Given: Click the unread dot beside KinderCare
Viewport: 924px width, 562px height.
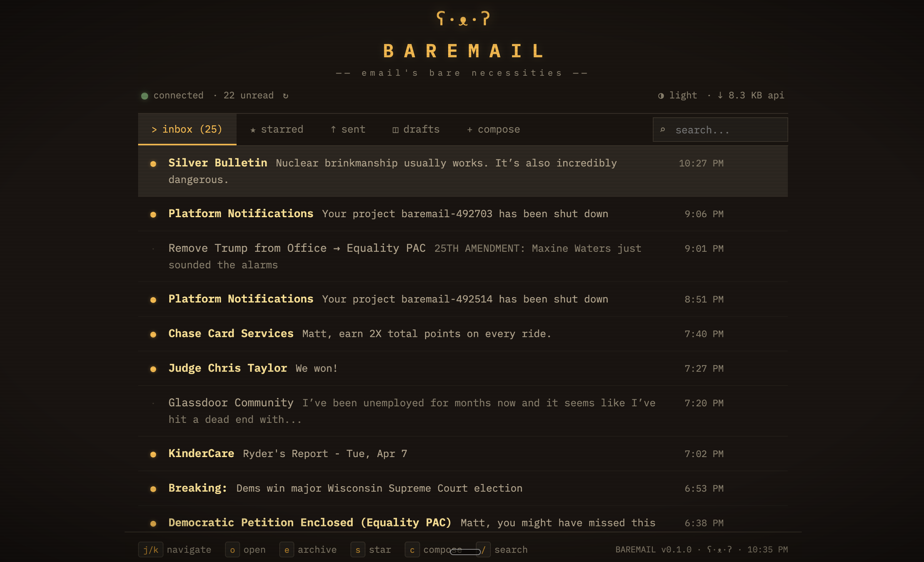Looking at the screenshot, I should point(153,454).
